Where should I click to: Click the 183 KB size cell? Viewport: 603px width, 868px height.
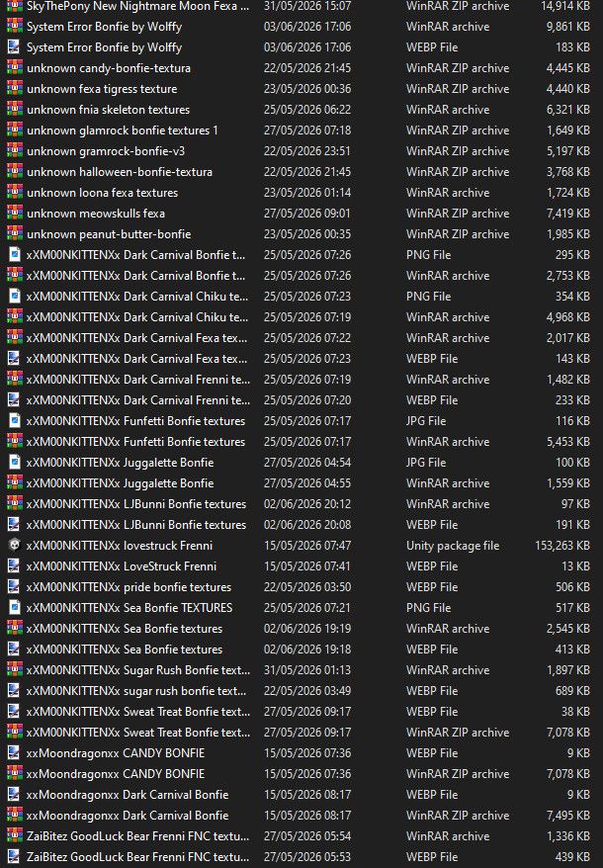click(x=572, y=47)
